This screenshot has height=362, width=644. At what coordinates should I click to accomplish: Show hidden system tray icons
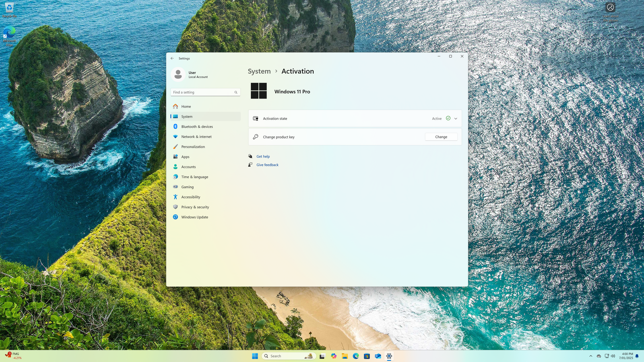click(591, 356)
